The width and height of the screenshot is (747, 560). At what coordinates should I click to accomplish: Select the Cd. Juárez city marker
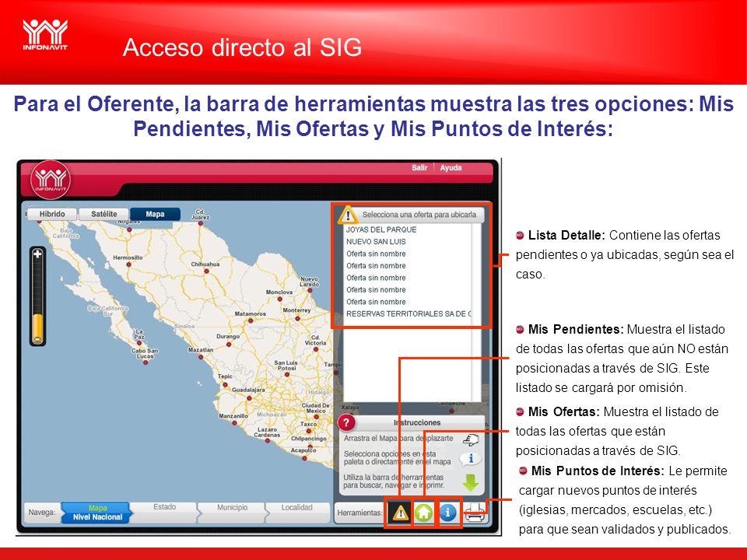tap(201, 223)
